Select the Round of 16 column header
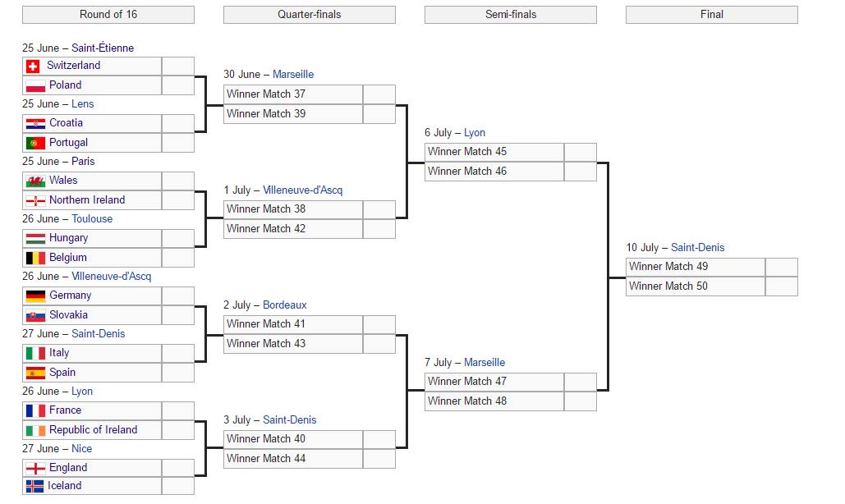The height and width of the screenshot is (504, 845). click(108, 15)
